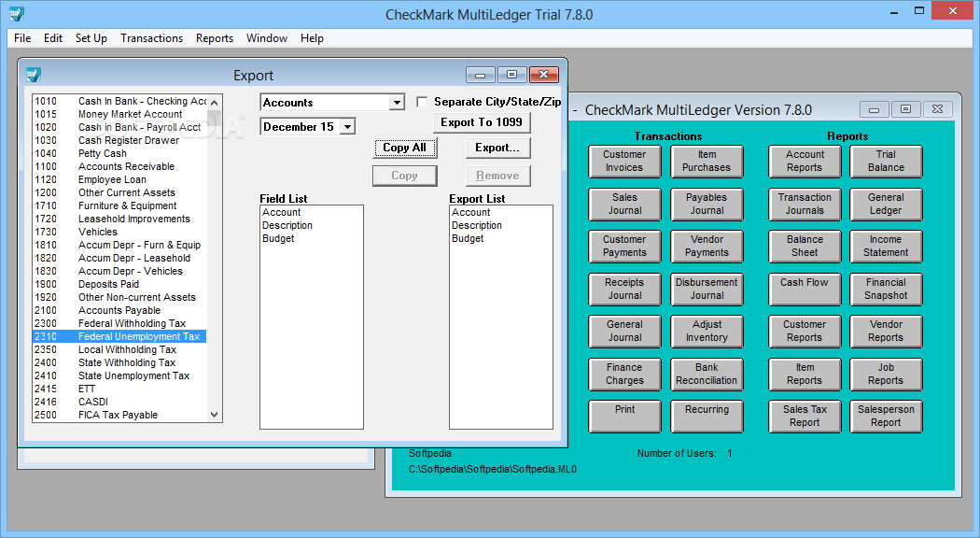The image size is (980, 538).
Task: Click account list scrollbar down arrow
Action: pos(215,414)
